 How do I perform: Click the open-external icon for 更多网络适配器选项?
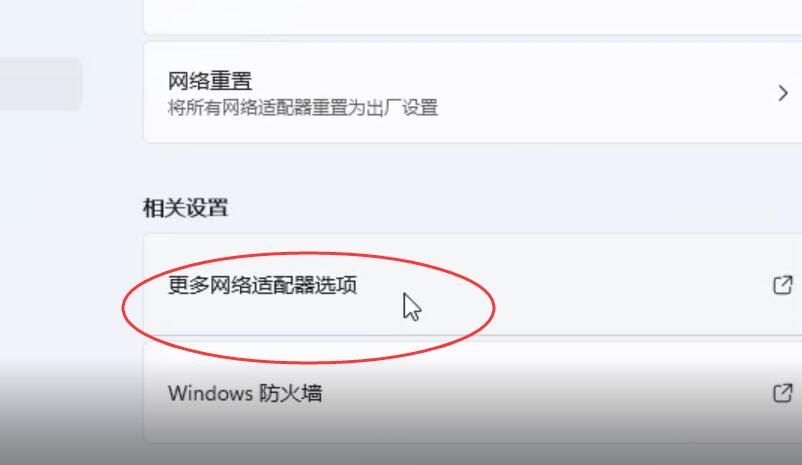click(783, 285)
